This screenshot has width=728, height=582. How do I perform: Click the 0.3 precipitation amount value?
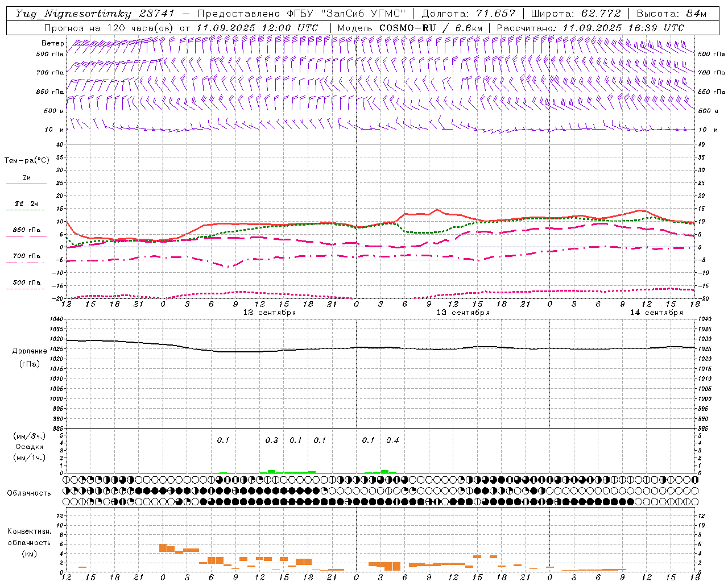(x=272, y=440)
